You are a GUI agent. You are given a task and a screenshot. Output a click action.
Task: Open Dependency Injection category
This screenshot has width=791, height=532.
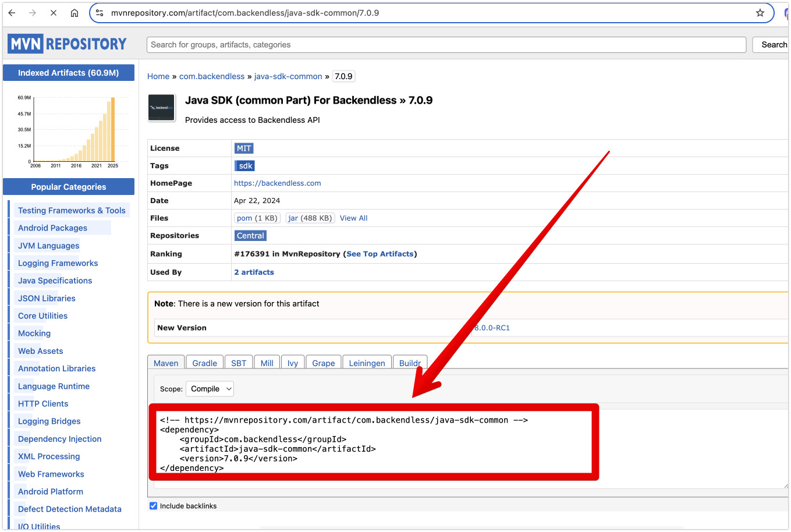pos(59,439)
